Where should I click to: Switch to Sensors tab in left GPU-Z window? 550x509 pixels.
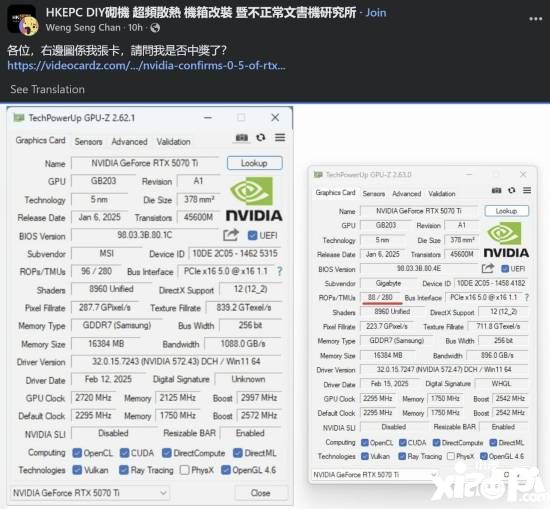point(88,142)
